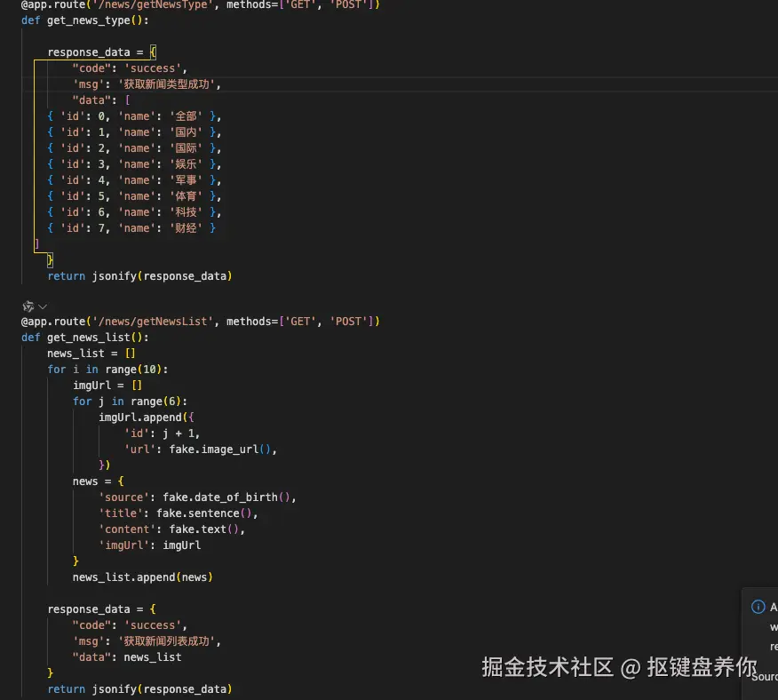The width and height of the screenshot is (778, 700).
Task: Click '"data": [' line in get_news_type
Action: click(x=101, y=100)
